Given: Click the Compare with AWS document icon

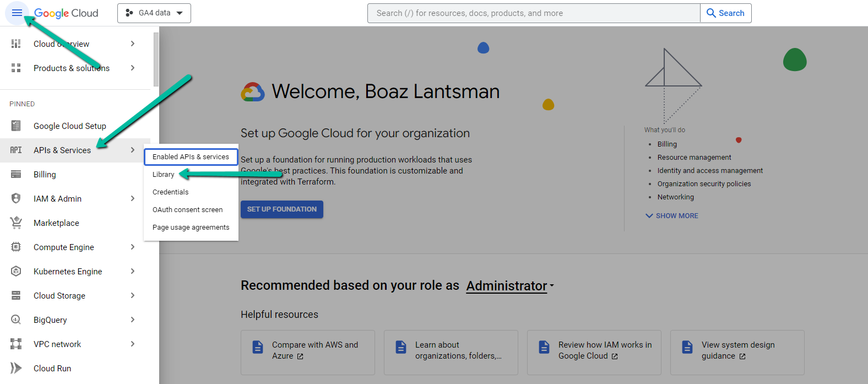Looking at the screenshot, I should pos(258,347).
